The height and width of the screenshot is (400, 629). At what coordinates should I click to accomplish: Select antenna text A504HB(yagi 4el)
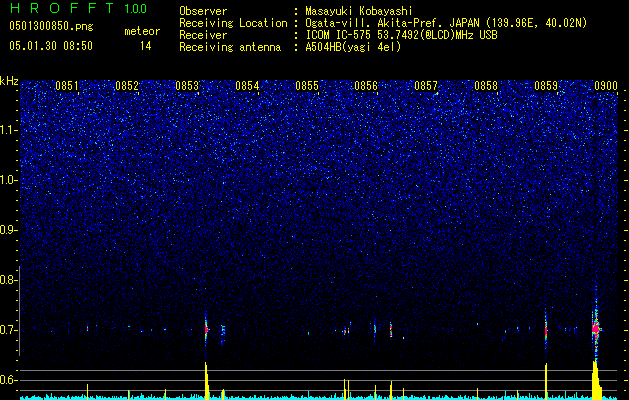pyautogui.click(x=353, y=47)
